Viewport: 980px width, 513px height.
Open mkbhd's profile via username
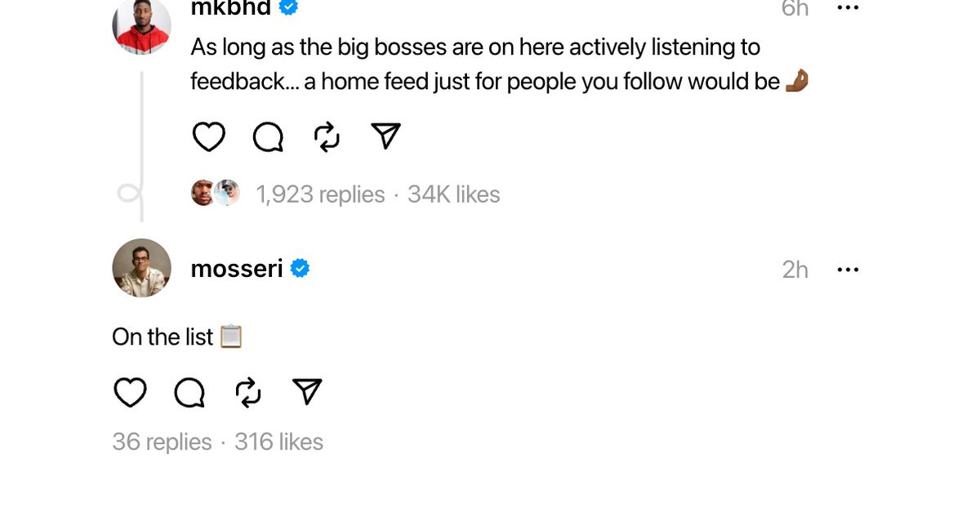[231, 8]
